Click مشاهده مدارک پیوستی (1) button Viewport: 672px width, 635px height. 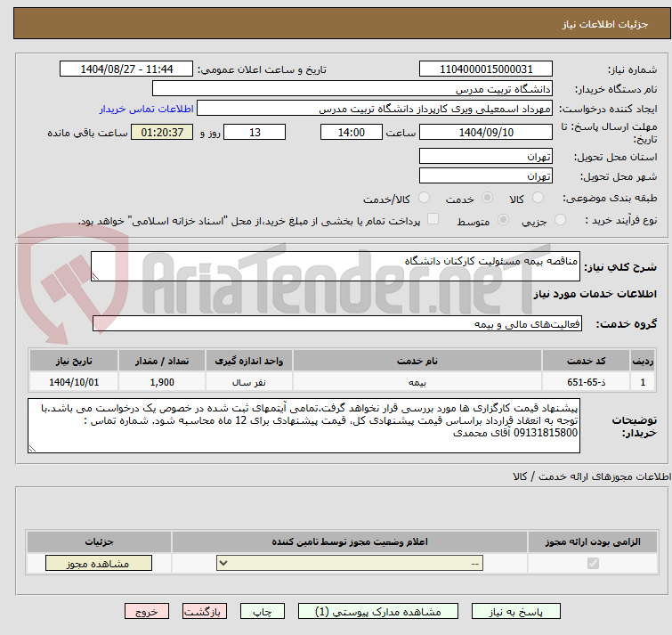click(x=378, y=612)
